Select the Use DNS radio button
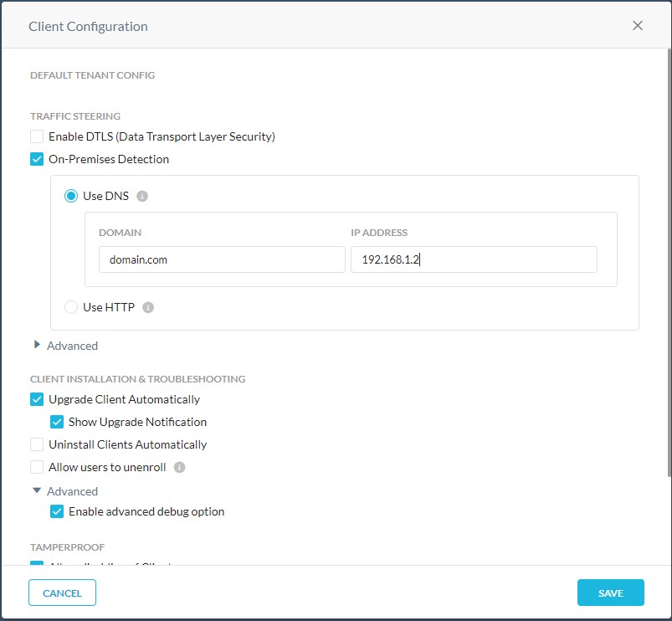 point(71,196)
